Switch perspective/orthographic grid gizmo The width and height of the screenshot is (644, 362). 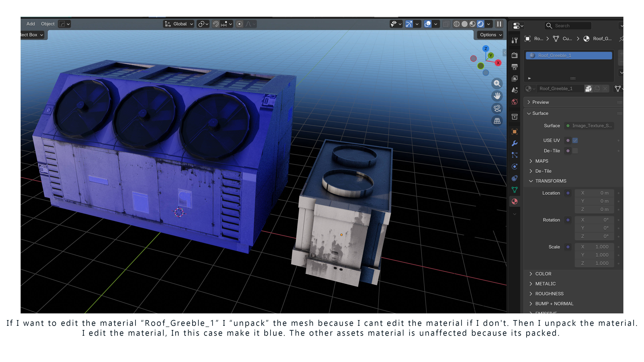pos(497,121)
